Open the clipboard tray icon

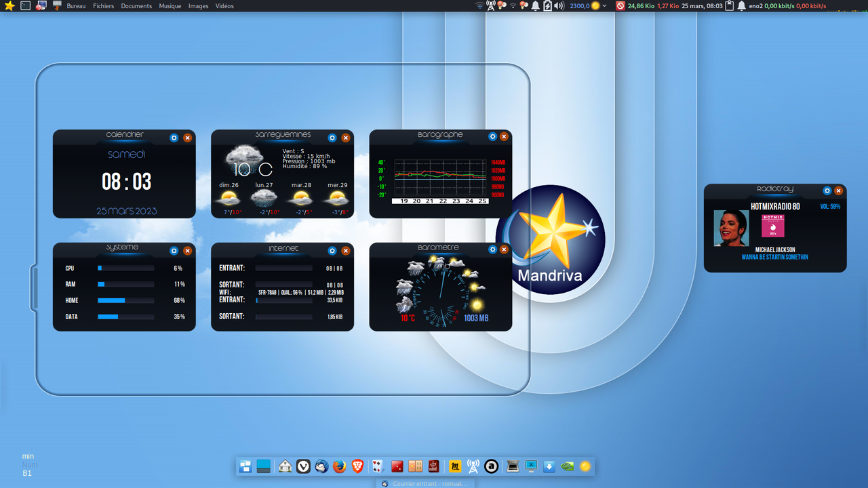point(730,5)
